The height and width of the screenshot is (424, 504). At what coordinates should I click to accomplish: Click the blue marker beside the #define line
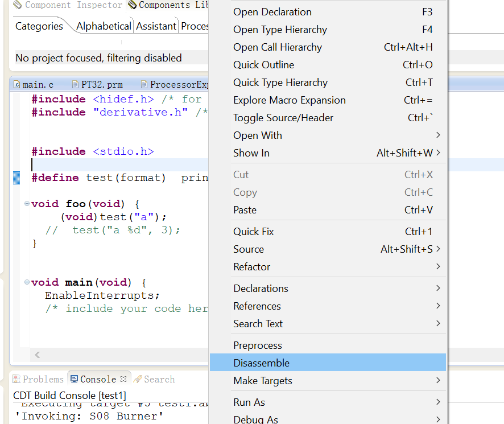pos(16,178)
